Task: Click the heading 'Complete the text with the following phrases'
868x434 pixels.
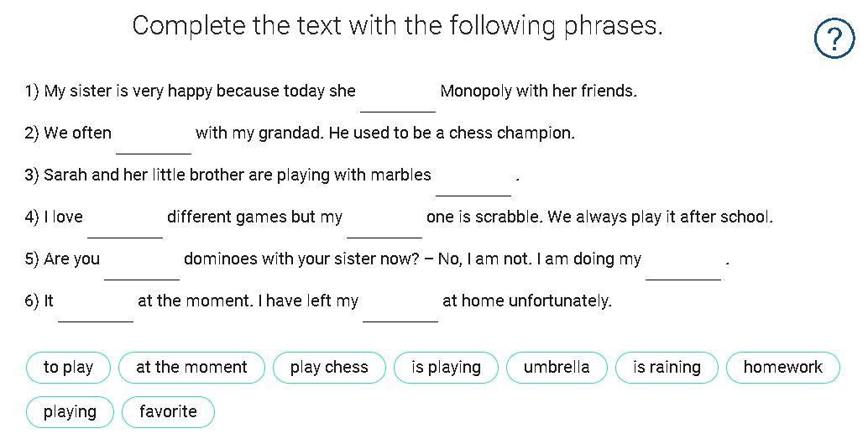Action: click(x=397, y=26)
